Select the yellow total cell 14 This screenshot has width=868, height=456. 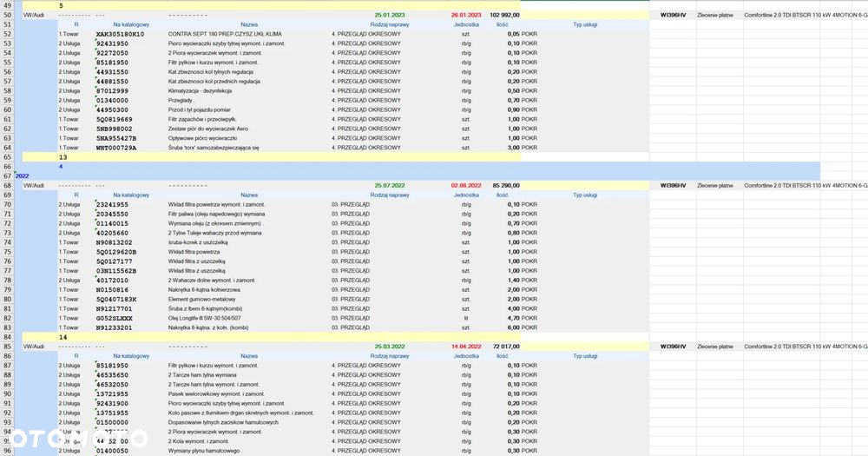pyautogui.click(x=63, y=337)
